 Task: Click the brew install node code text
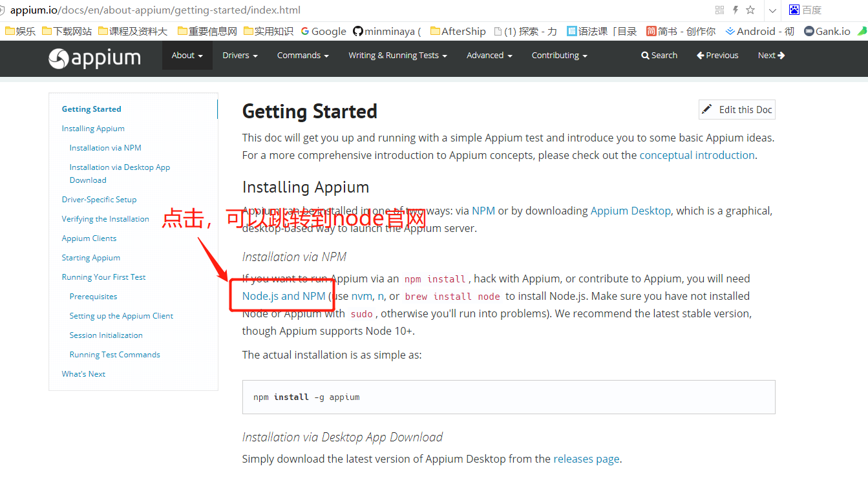[452, 297]
